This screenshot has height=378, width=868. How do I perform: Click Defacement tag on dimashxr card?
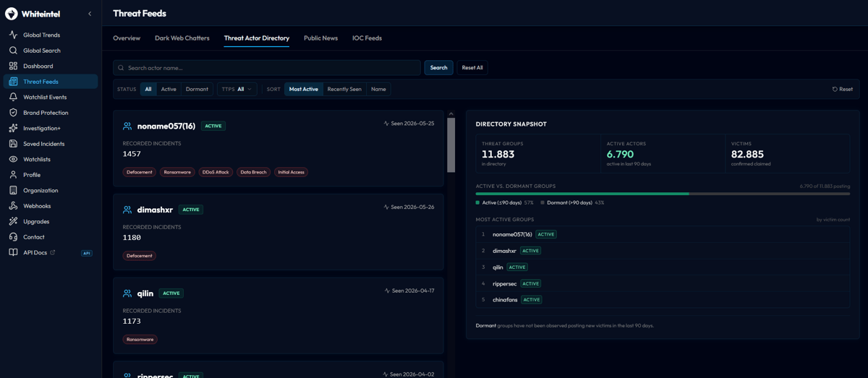[x=140, y=256]
